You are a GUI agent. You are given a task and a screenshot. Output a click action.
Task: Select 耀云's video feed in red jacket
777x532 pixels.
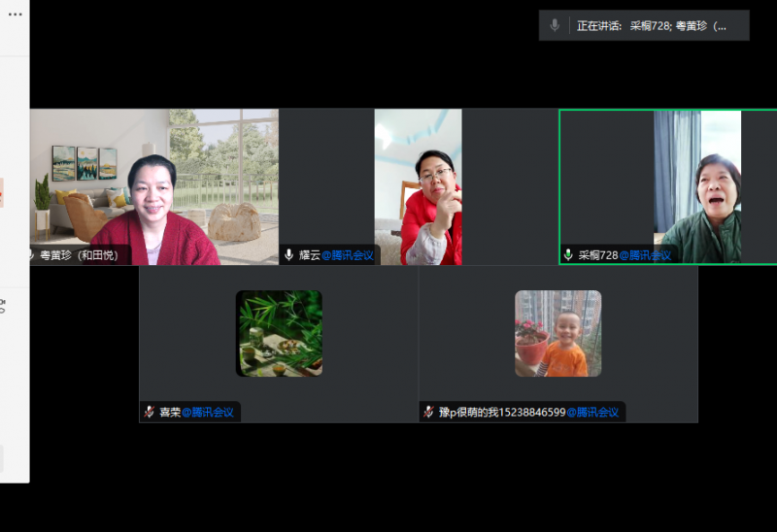(419, 186)
